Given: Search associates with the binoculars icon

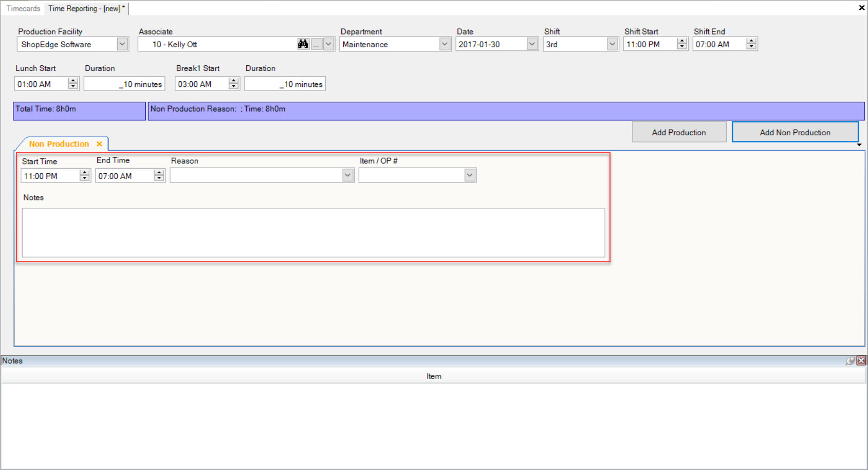Looking at the screenshot, I should pos(303,44).
